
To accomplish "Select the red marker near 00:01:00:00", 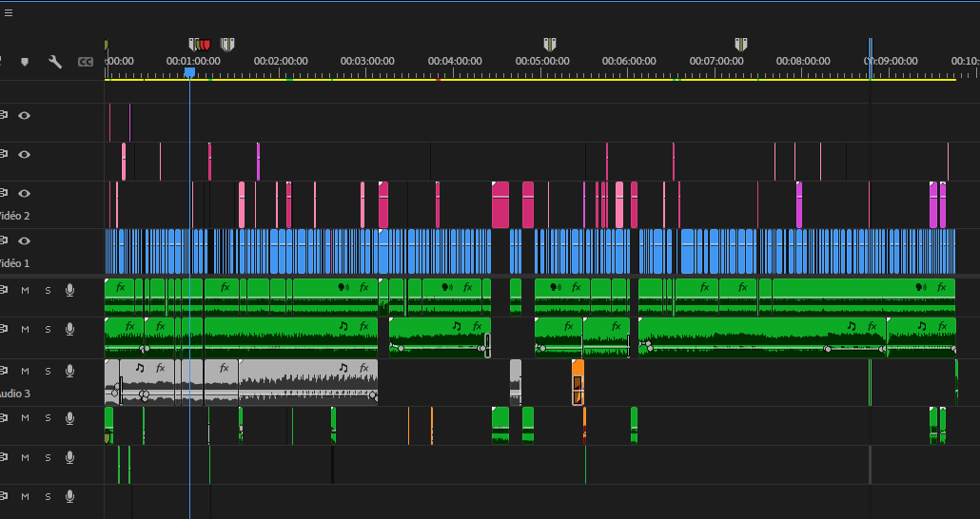I will [206, 45].
